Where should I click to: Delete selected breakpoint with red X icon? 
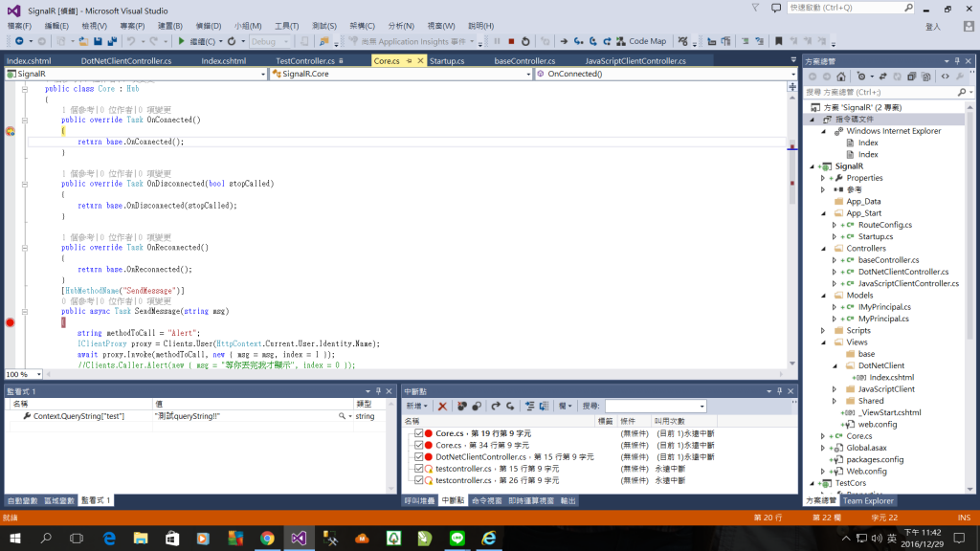[442, 406]
